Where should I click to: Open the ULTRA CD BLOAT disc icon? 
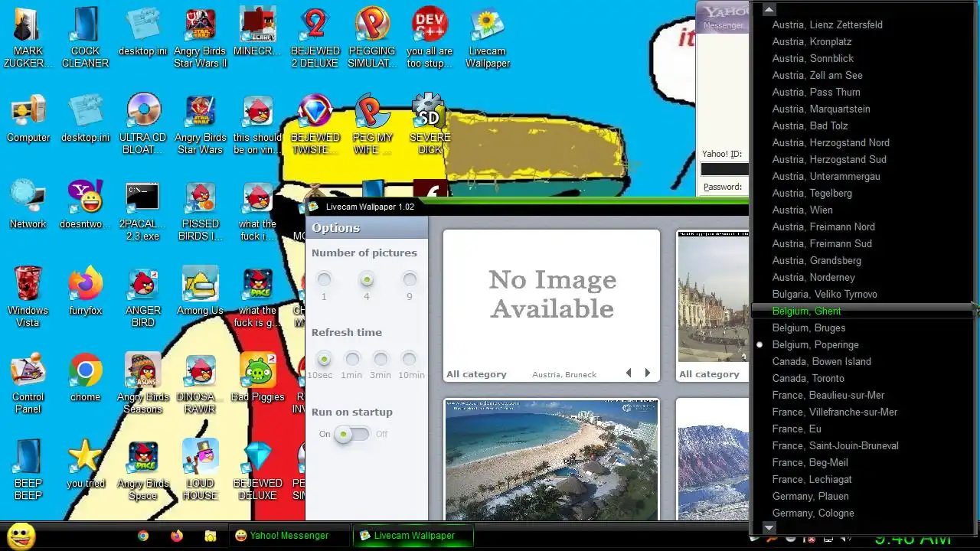pos(142,124)
